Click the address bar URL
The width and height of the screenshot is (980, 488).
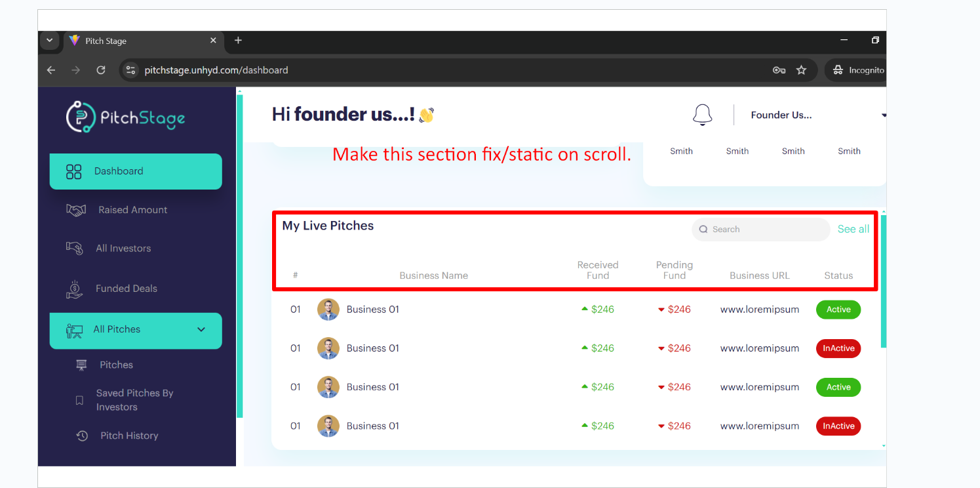pyautogui.click(x=216, y=70)
